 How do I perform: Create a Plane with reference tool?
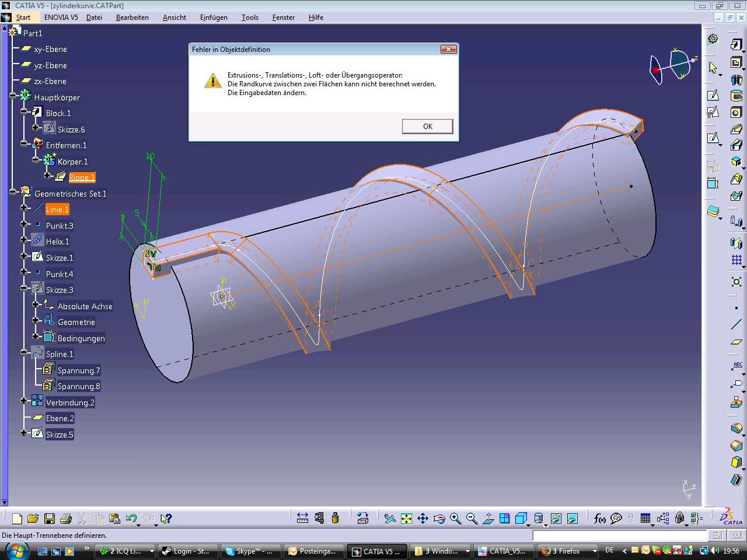(736, 341)
